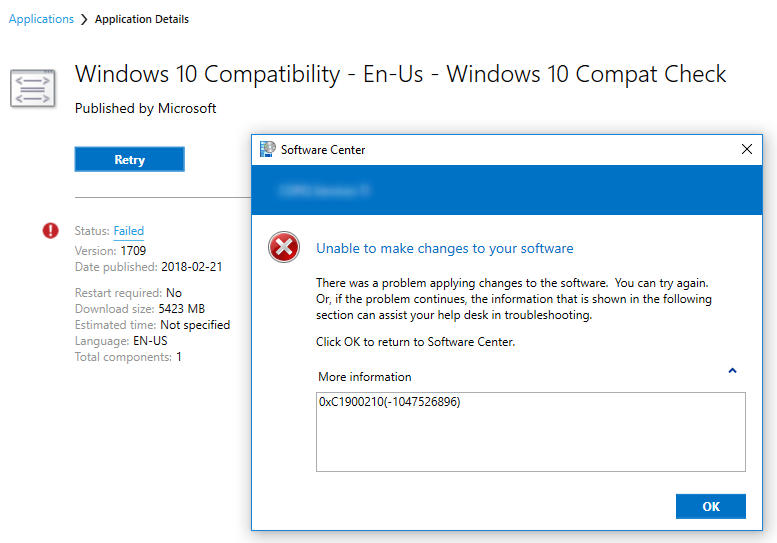Click the red error X icon
The width and height of the screenshot is (777, 543).
click(284, 247)
